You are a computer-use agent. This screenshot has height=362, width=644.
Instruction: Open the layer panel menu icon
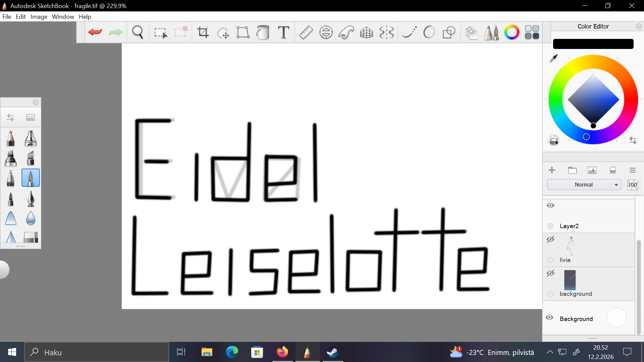point(632,170)
